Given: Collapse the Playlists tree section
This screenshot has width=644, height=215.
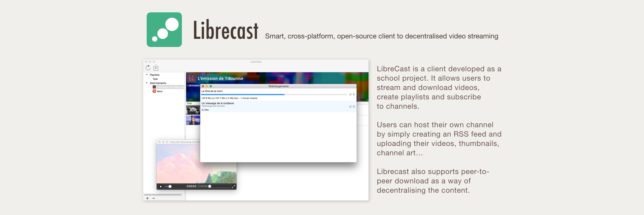Looking at the screenshot, I should (147, 75).
